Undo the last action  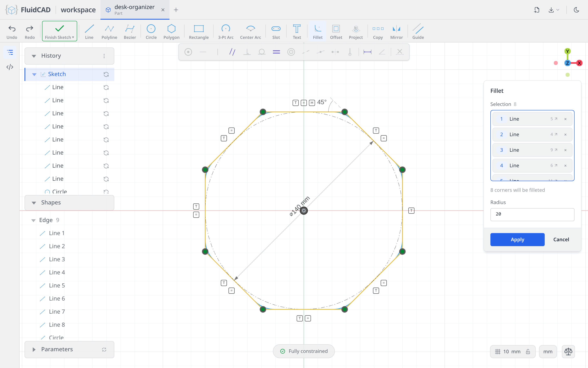[x=12, y=32]
